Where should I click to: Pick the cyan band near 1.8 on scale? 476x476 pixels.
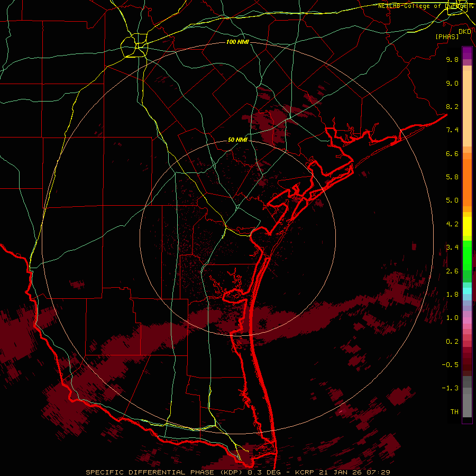pos(467,291)
